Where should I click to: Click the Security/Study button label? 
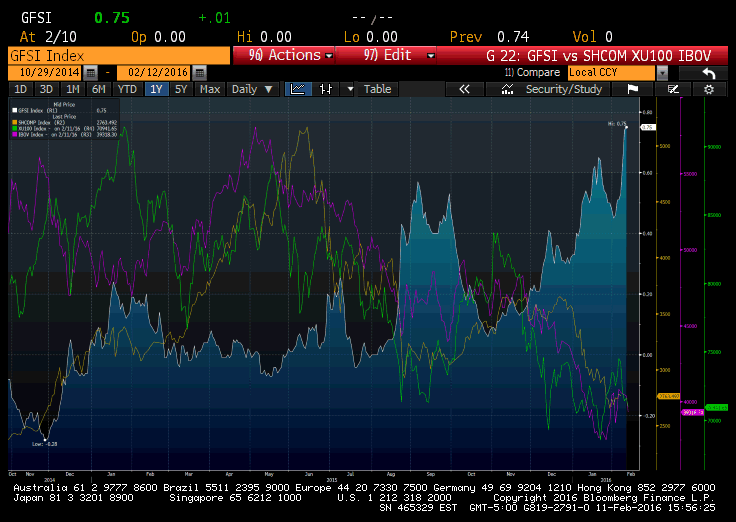564,89
